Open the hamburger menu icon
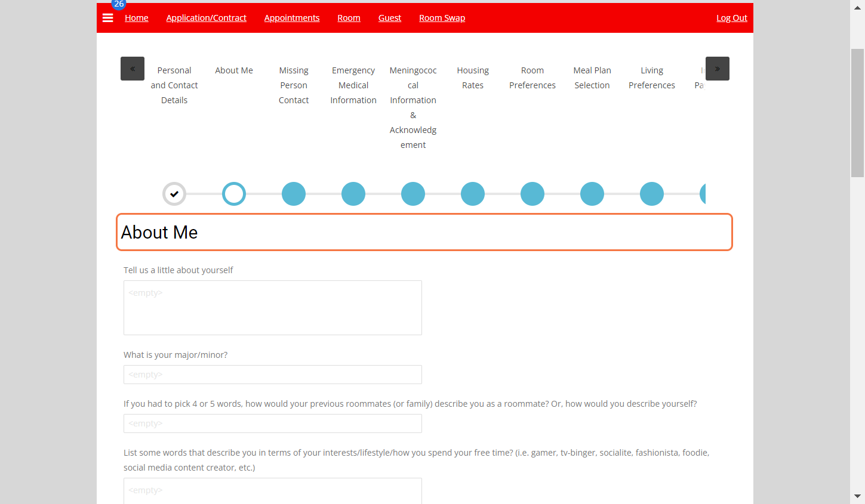The width and height of the screenshot is (865, 504). tap(108, 18)
